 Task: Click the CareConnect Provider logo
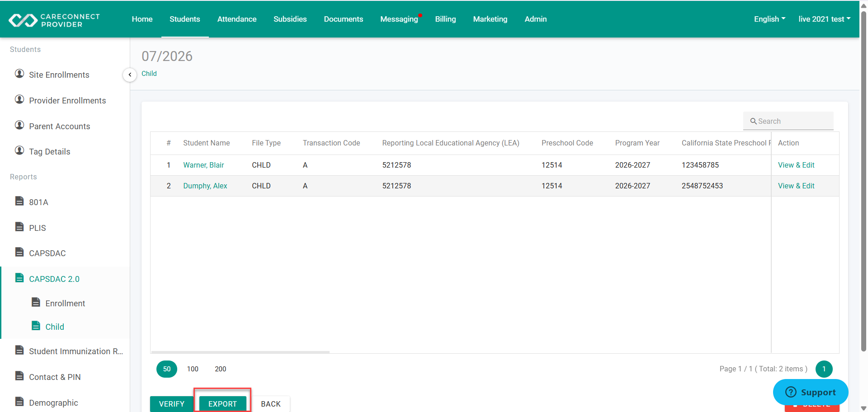(54, 20)
